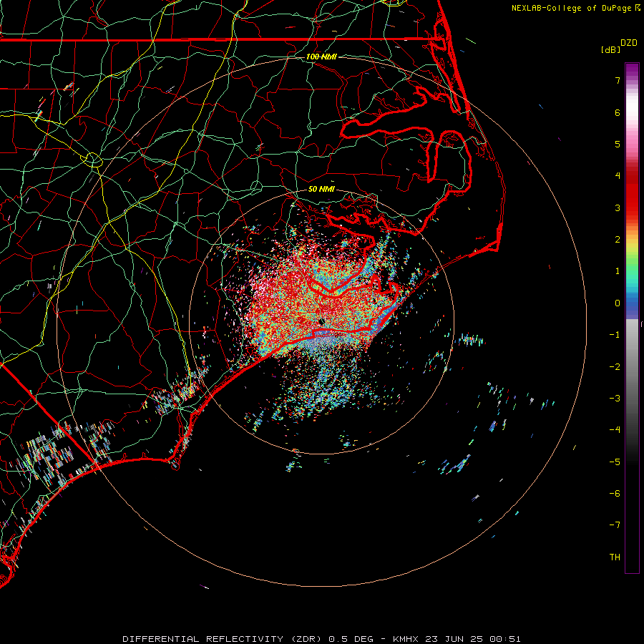Click the DIFFERENTIAL REFLECTIVITY (ZDR) caption text
644x644 pixels.
[223, 639]
